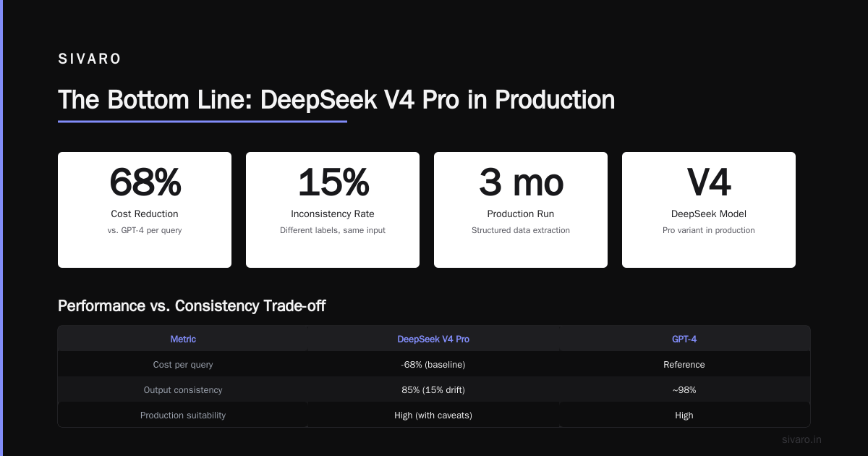Click the High (with caveats) cell

pos(433,415)
